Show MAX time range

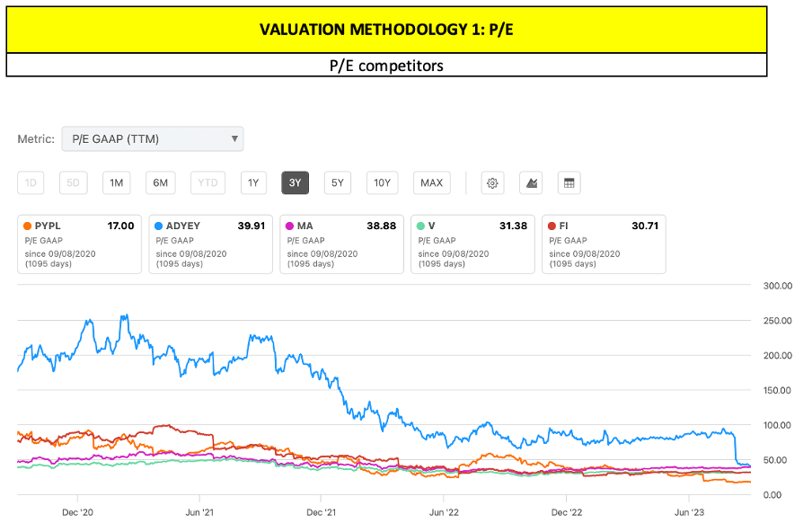pos(431,183)
